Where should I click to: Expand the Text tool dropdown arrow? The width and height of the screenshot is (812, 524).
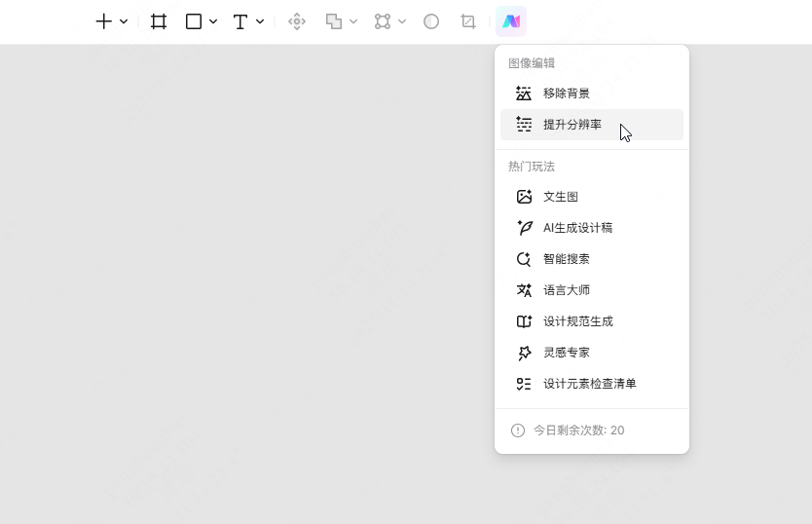click(x=260, y=21)
